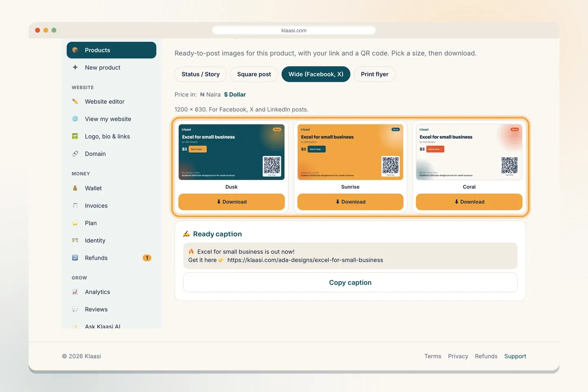Click the Coral theme preview thumbnail
The height and width of the screenshot is (392, 588).
coord(469,152)
